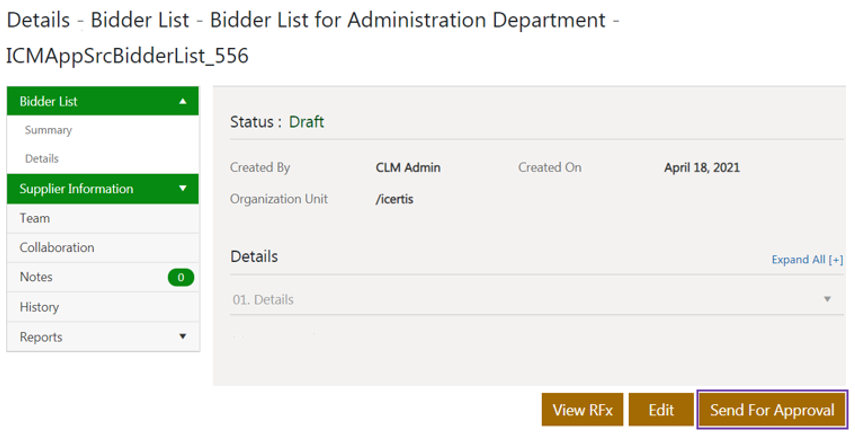Select the Supplier Information header
The width and height of the screenshot is (855, 435).
point(76,188)
